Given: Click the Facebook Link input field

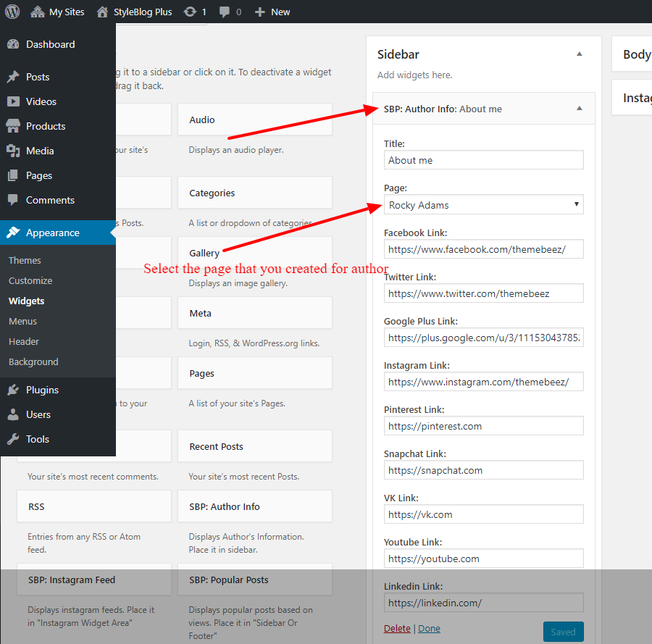Looking at the screenshot, I should click(484, 248).
